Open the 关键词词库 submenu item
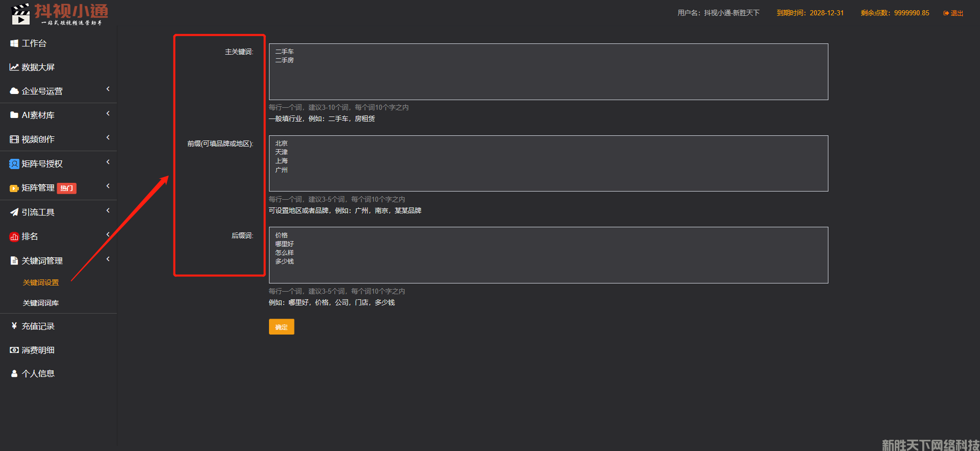This screenshot has width=980, height=451. [41, 303]
